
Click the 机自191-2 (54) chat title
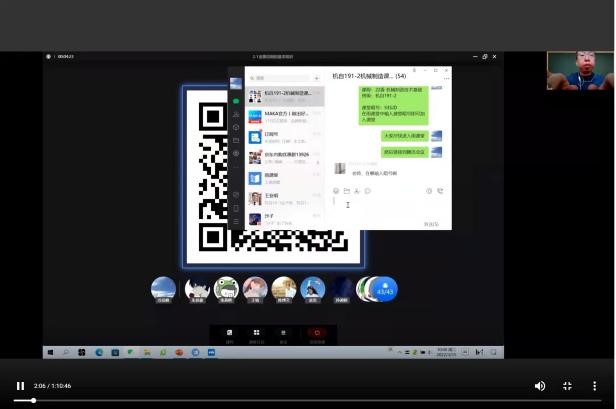(369, 76)
